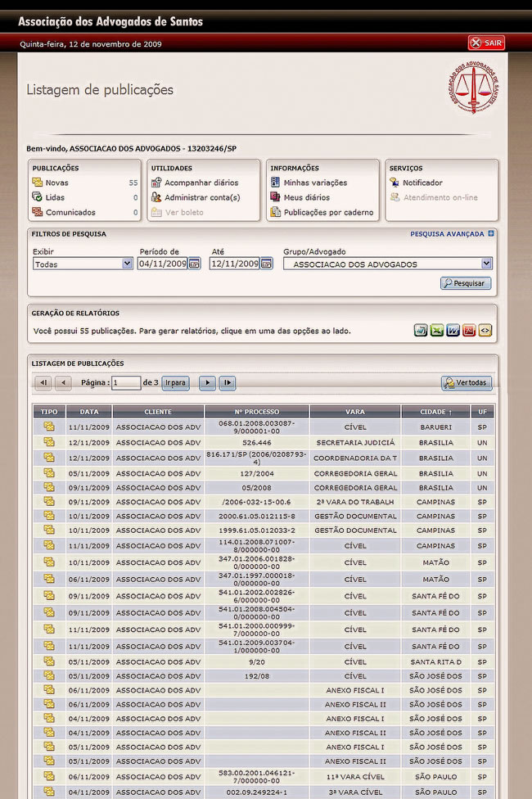The image size is (532, 799).
Task: Click the SAIR logout button
Action: click(486, 43)
